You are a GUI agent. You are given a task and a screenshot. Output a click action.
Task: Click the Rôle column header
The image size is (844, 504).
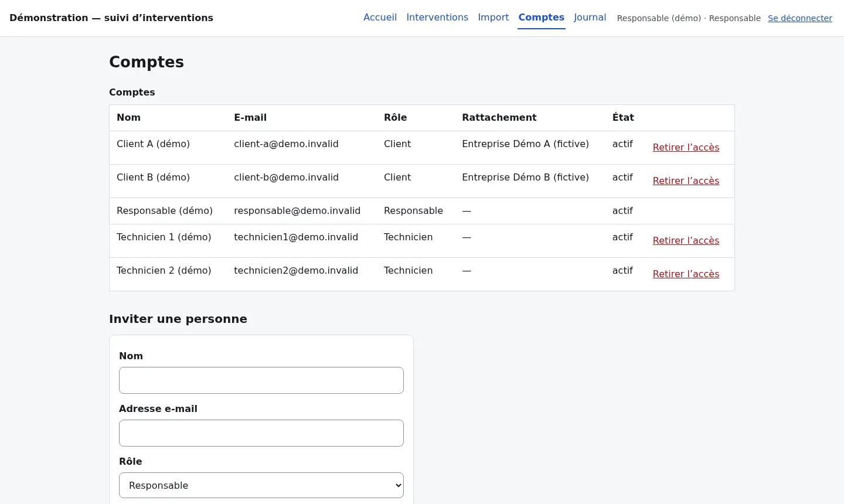click(x=395, y=117)
